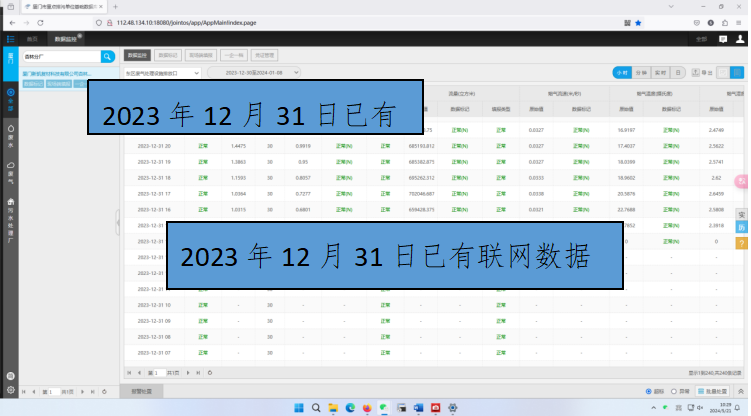Expand the 东区废气处理设施排放口 dropdown

[x=163, y=73]
